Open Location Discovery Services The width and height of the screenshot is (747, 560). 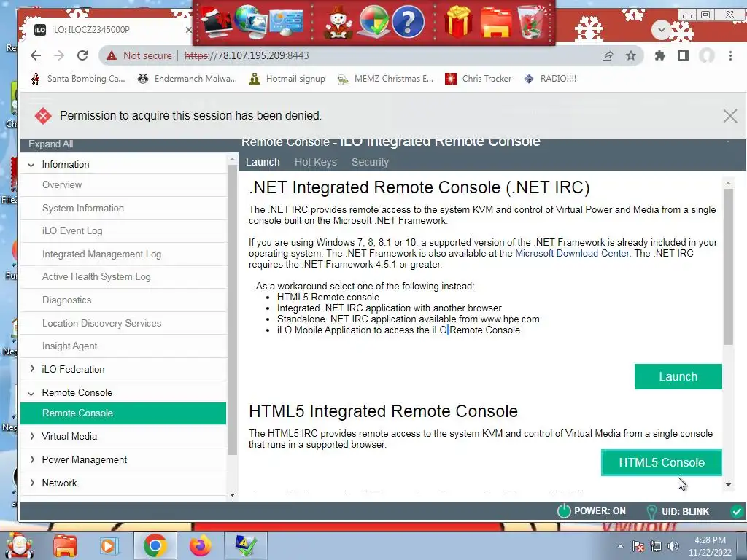click(x=123, y=323)
